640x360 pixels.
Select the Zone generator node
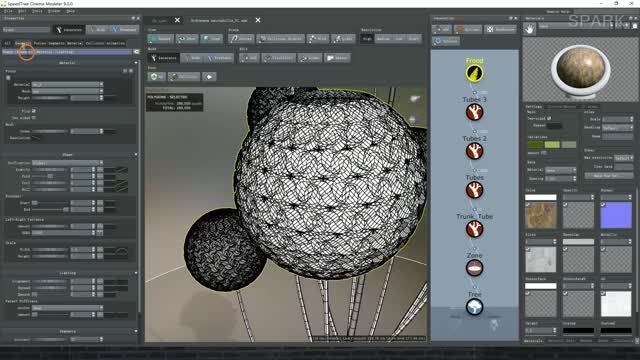(x=474, y=268)
